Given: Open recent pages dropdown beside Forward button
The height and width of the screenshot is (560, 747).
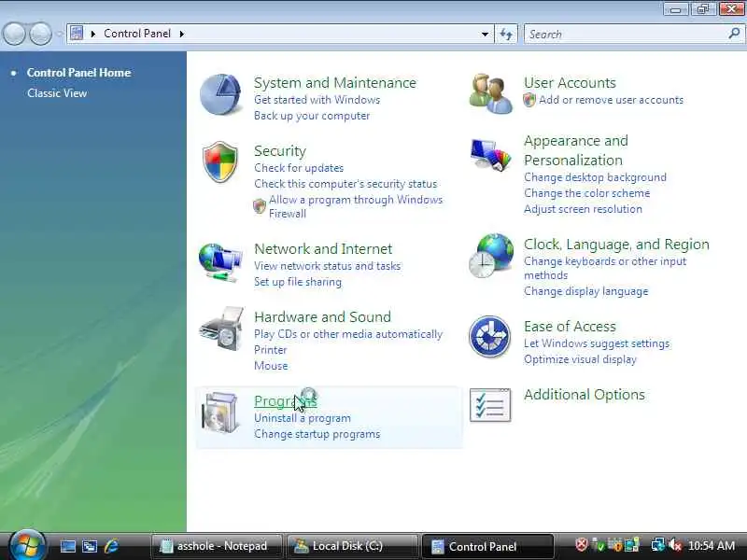Looking at the screenshot, I should pyautogui.click(x=59, y=34).
